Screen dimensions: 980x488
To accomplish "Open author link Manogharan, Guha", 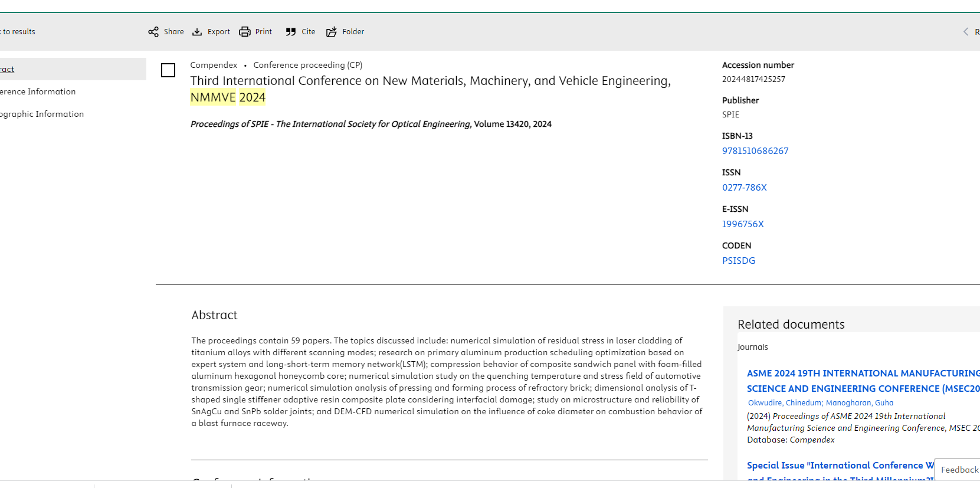I will click(860, 403).
